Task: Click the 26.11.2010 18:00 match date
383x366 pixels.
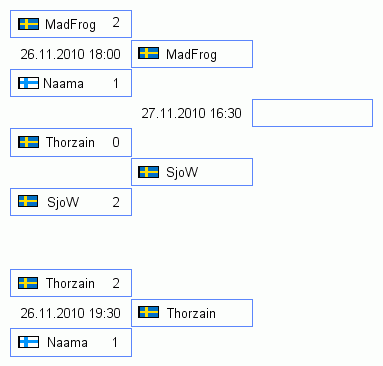Action: (70, 54)
